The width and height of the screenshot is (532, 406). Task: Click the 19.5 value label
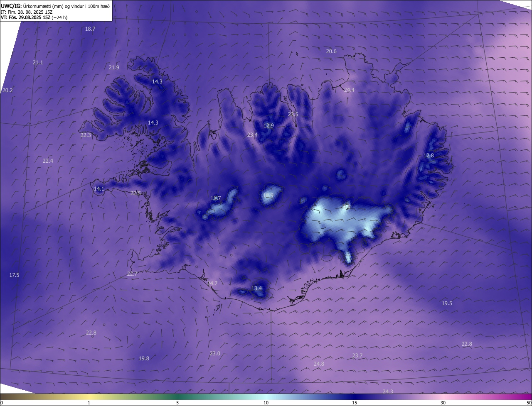pyautogui.click(x=447, y=303)
